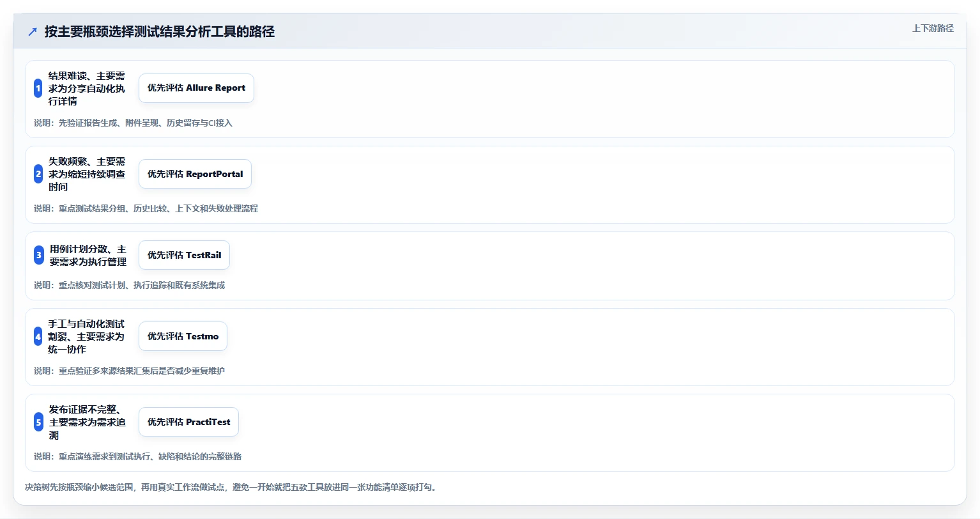This screenshot has width=980, height=519.
Task: Click the 上下游路径 label in the header
Action: click(933, 28)
